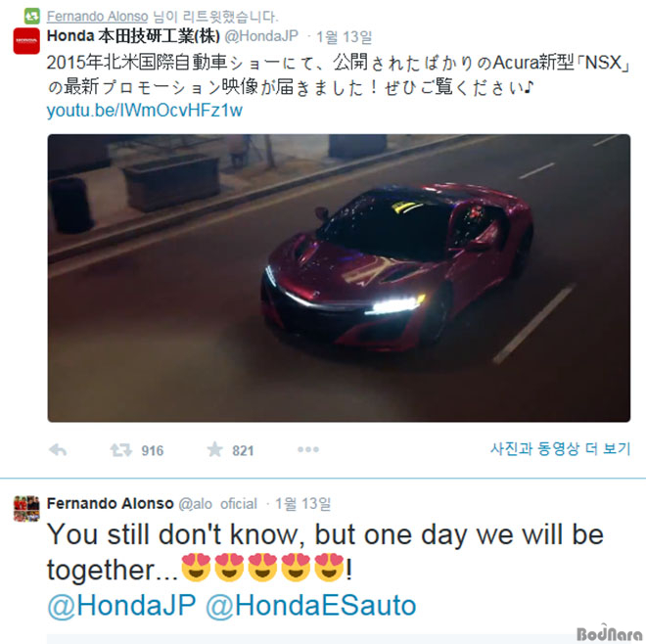Click the @HondaJP mention in Alonso's tweet
Viewport: 646px width, 644px height.
pyautogui.click(x=121, y=605)
